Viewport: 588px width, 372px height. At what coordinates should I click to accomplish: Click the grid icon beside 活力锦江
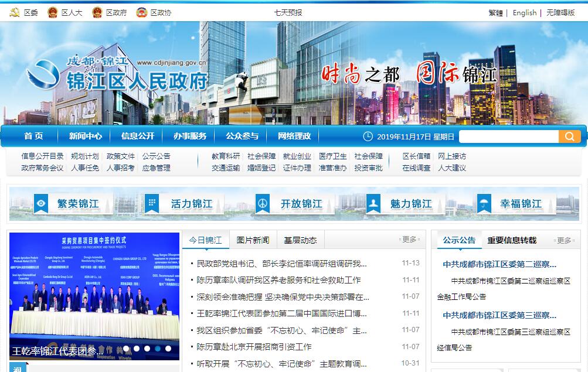152,204
